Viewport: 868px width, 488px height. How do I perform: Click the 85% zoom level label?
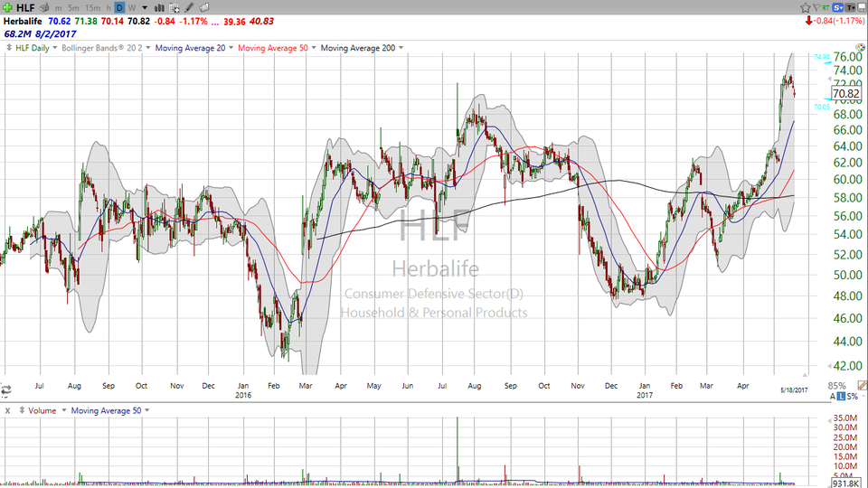click(x=837, y=386)
